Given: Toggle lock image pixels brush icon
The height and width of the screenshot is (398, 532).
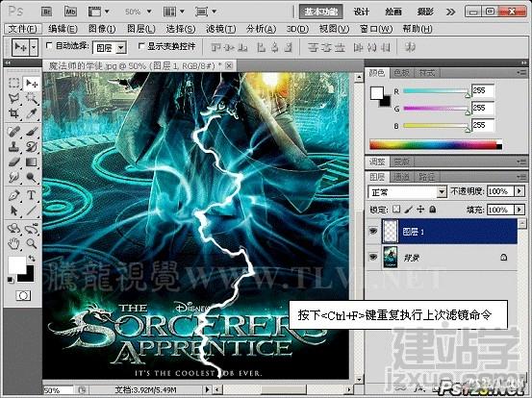Looking at the screenshot, I should click(x=409, y=210).
